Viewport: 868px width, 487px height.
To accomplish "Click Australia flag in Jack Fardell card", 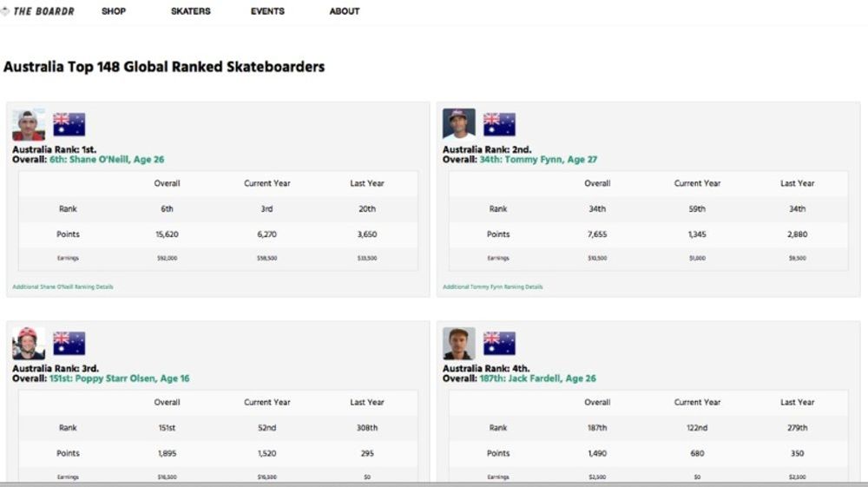I will (x=499, y=343).
